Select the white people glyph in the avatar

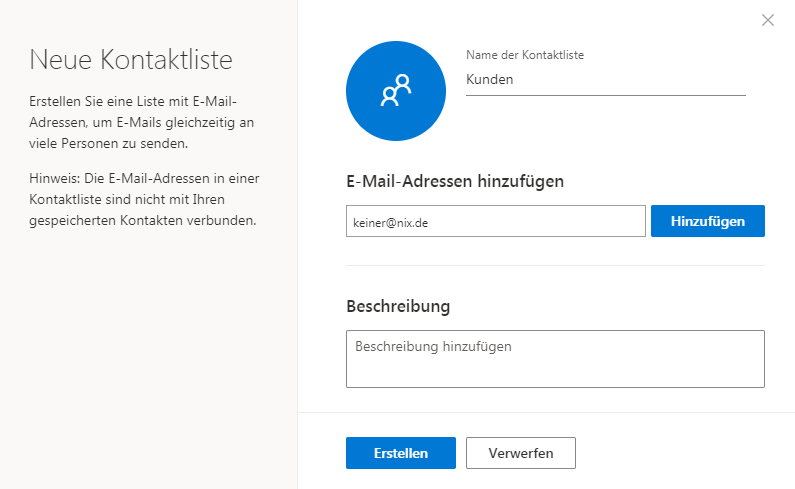(x=396, y=90)
